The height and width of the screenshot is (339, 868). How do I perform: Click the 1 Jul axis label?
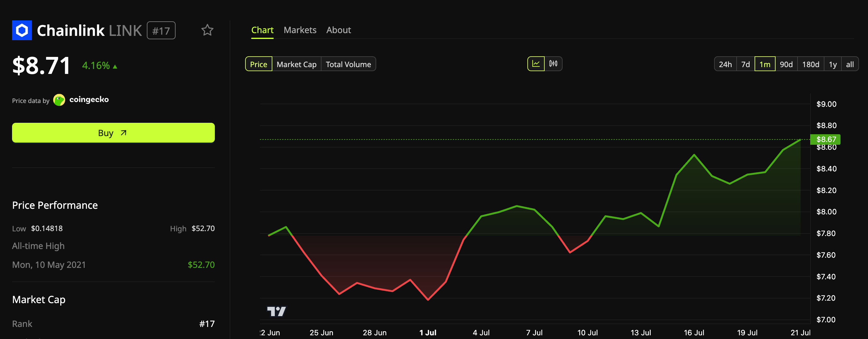(x=428, y=333)
